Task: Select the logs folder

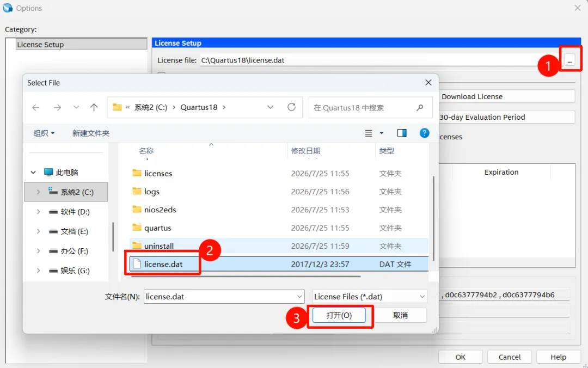Action: 279,192
